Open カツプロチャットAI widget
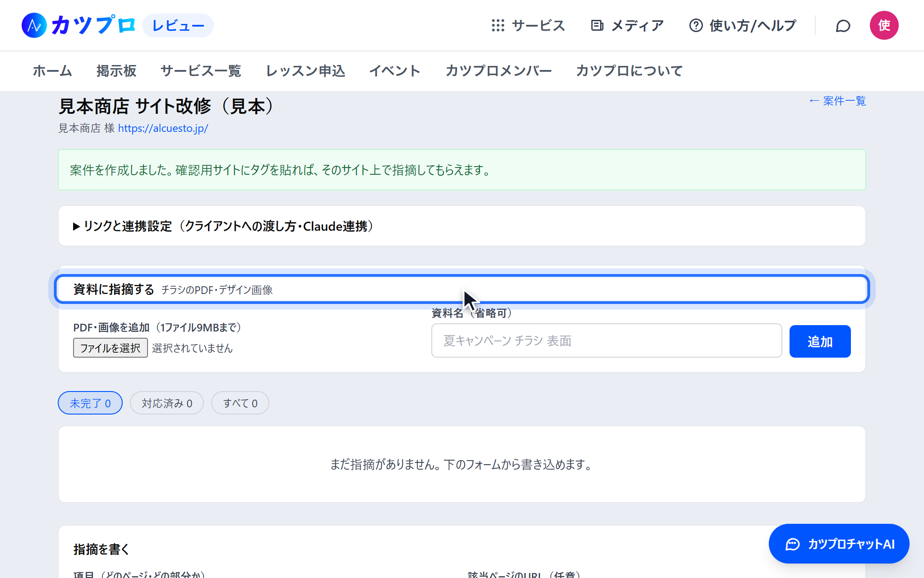 (839, 544)
